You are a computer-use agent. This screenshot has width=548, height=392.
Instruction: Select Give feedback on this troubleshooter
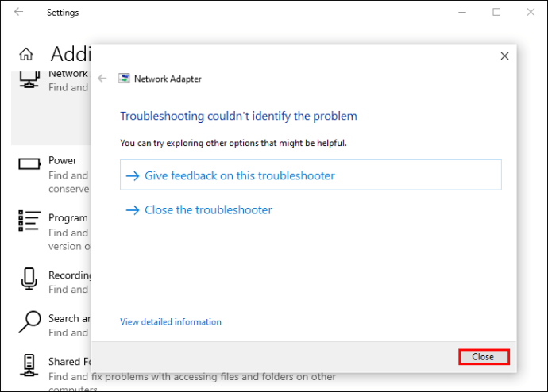(239, 175)
